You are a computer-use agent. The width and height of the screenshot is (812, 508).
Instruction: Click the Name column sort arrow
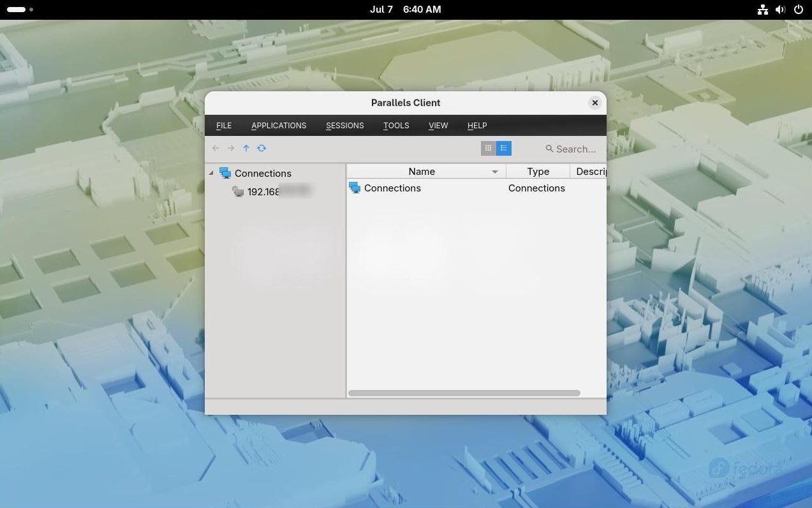coord(494,172)
